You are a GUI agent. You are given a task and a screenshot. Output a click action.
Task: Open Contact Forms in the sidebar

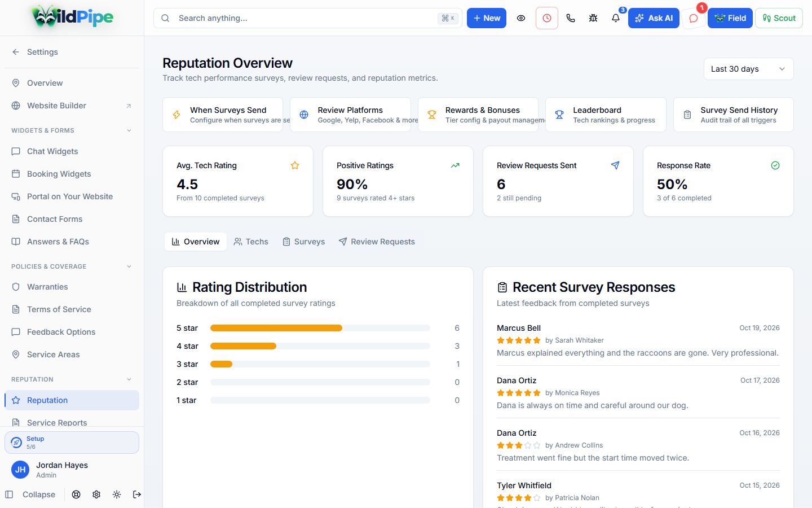coord(72,219)
